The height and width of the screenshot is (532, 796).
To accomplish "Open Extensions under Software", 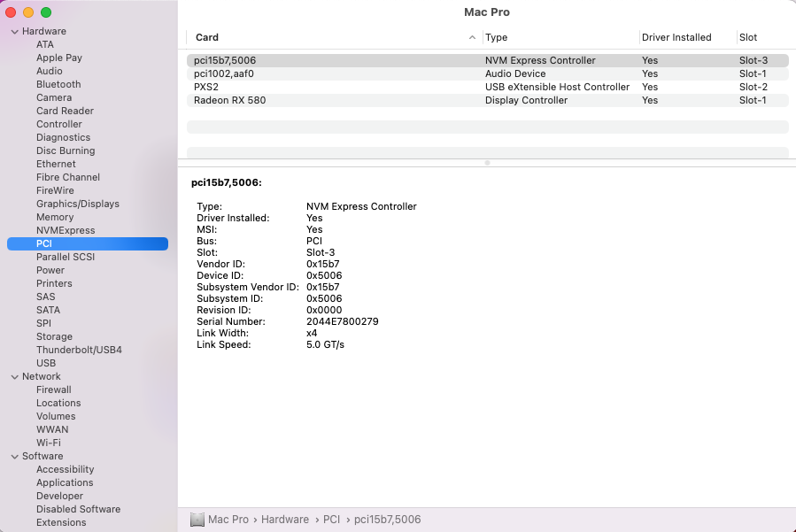I will [61, 522].
